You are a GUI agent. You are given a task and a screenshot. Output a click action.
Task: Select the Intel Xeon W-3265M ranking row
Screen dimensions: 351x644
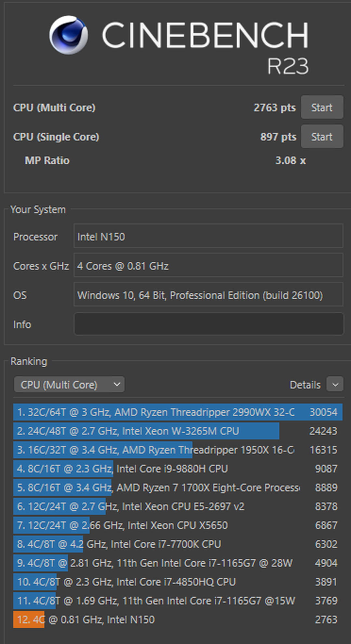(178, 431)
